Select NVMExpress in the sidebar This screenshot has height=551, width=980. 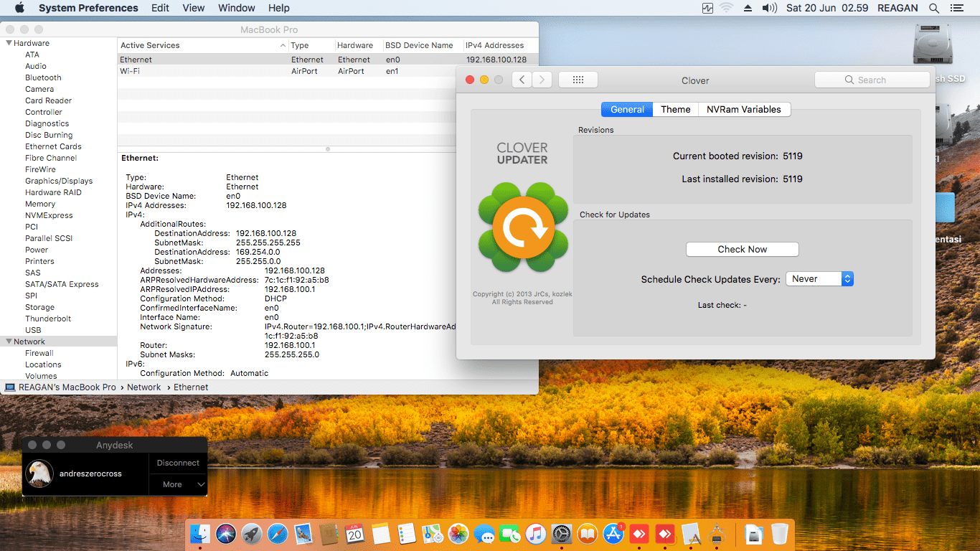coord(49,215)
